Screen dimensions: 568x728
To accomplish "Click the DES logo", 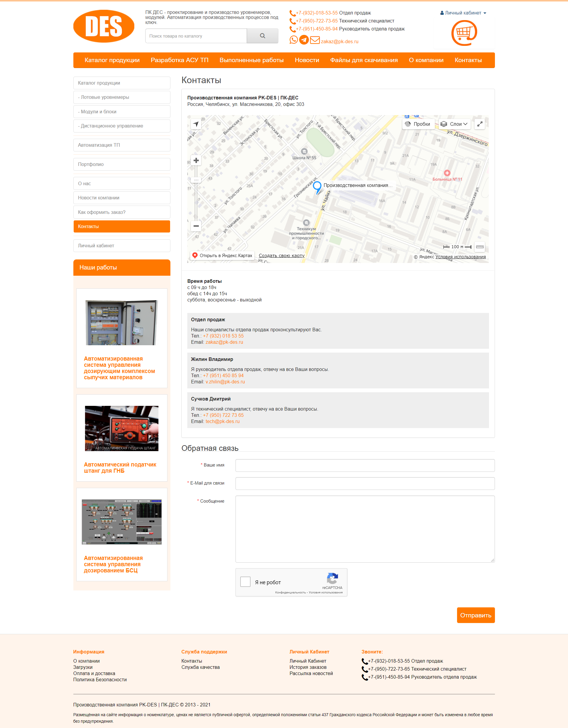I will click(104, 26).
